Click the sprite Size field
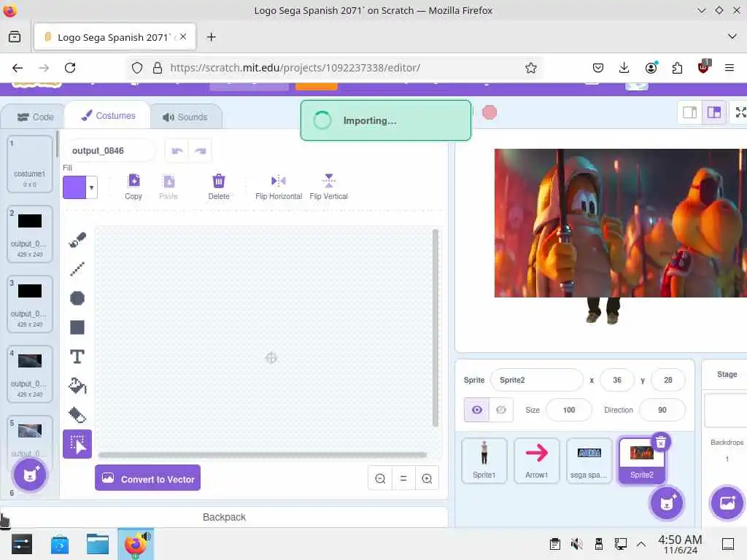Screen dimensions: 747x560 [569, 410]
